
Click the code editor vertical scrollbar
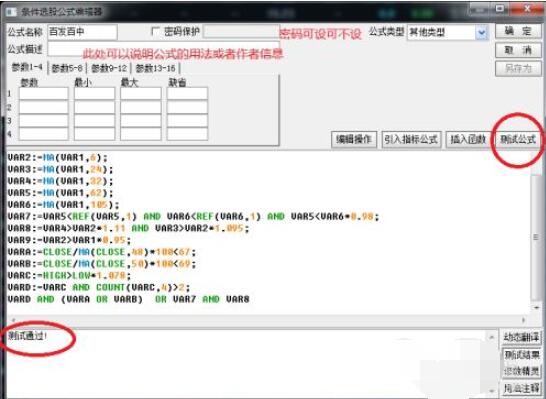coord(536,237)
